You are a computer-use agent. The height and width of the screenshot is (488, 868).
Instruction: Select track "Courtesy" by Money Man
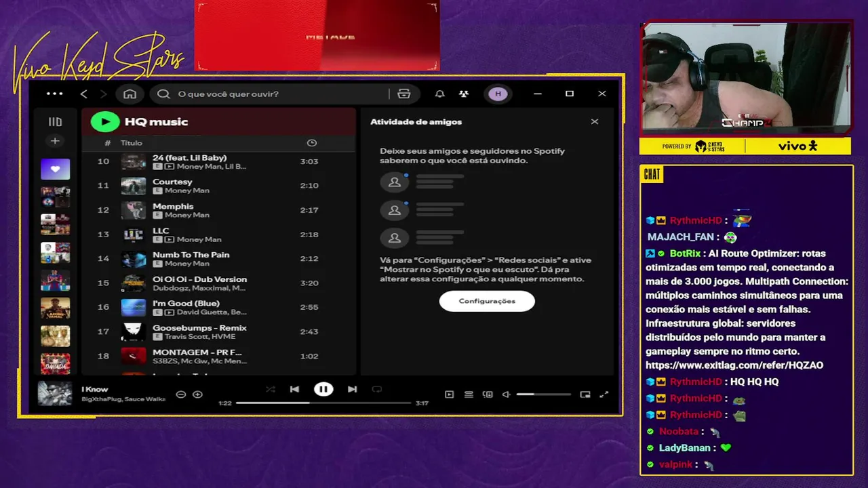218,186
